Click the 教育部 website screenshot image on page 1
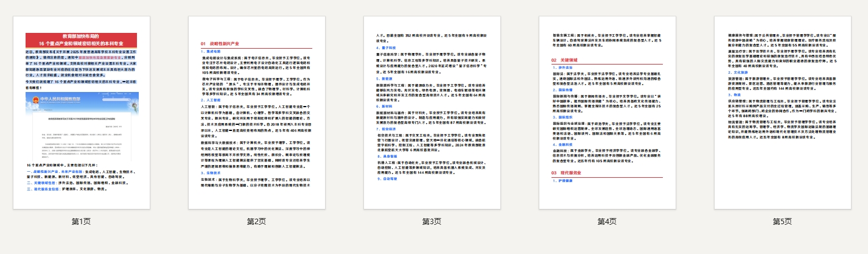This screenshot has height=254, width=868. click(82, 125)
